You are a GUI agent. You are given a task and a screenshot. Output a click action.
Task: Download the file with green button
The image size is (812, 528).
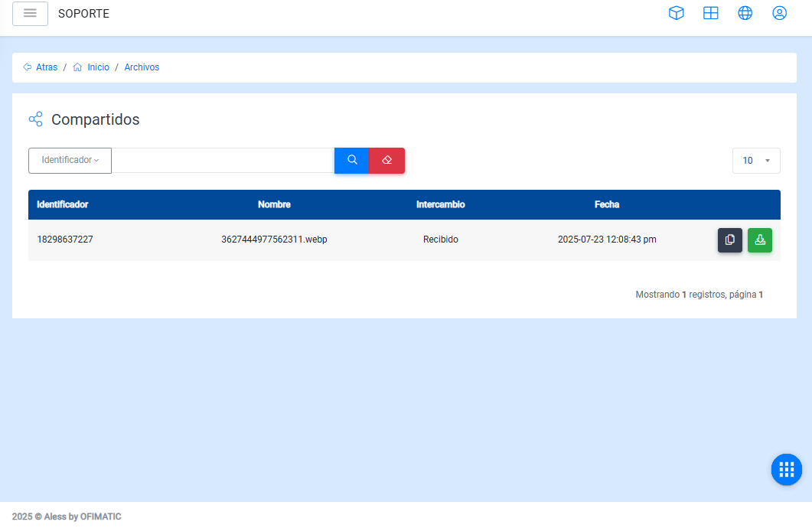(759, 240)
